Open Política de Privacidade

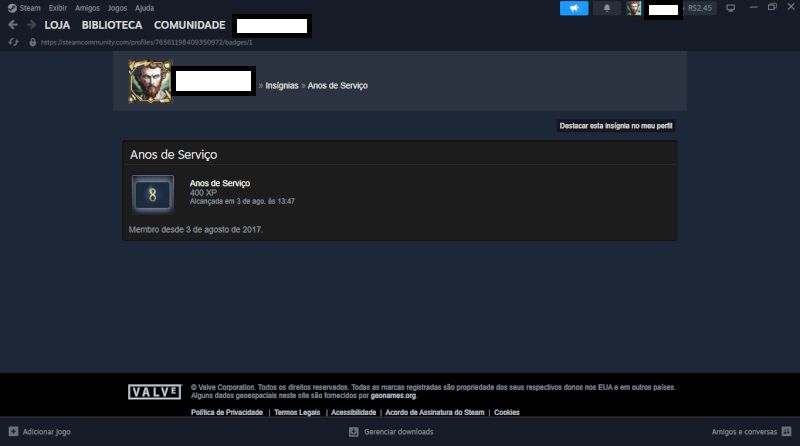pyautogui.click(x=227, y=412)
